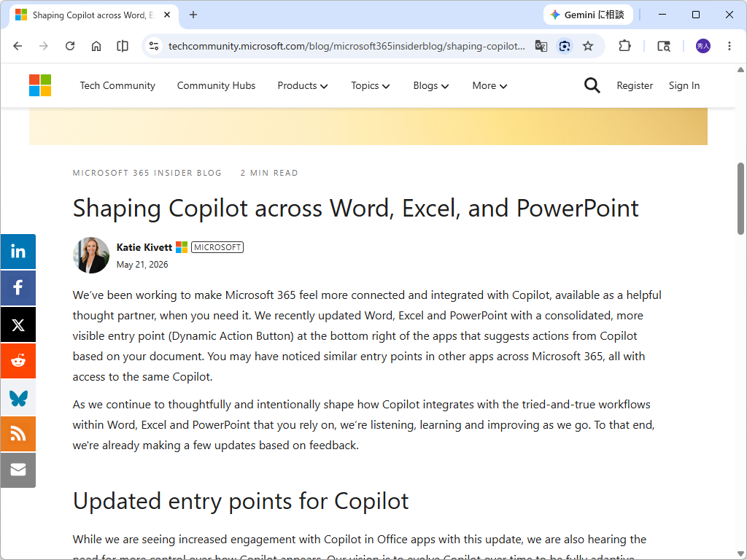Share article on X

(18, 324)
